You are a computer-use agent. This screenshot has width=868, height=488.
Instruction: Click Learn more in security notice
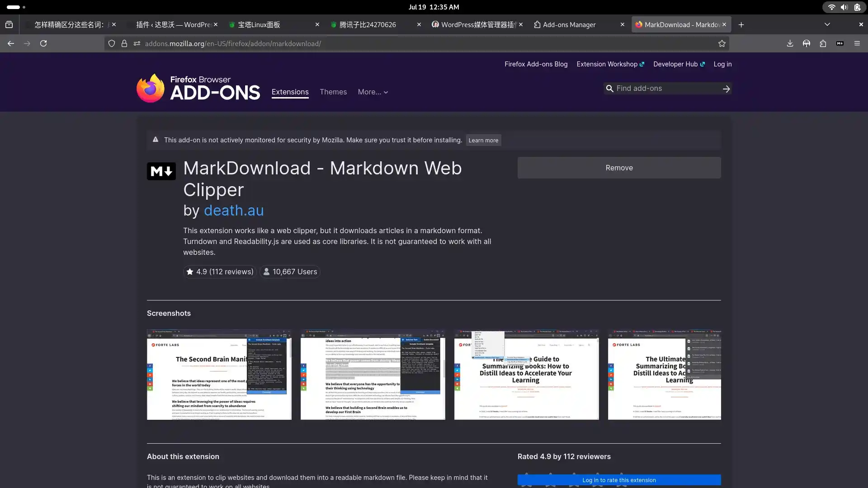pyautogui.click(x=483, y=141)
